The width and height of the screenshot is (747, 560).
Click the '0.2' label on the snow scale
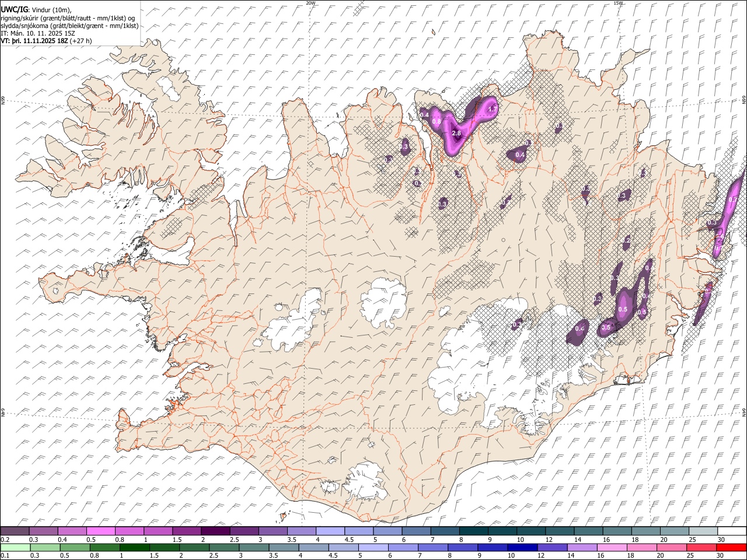tap(5, 540)
